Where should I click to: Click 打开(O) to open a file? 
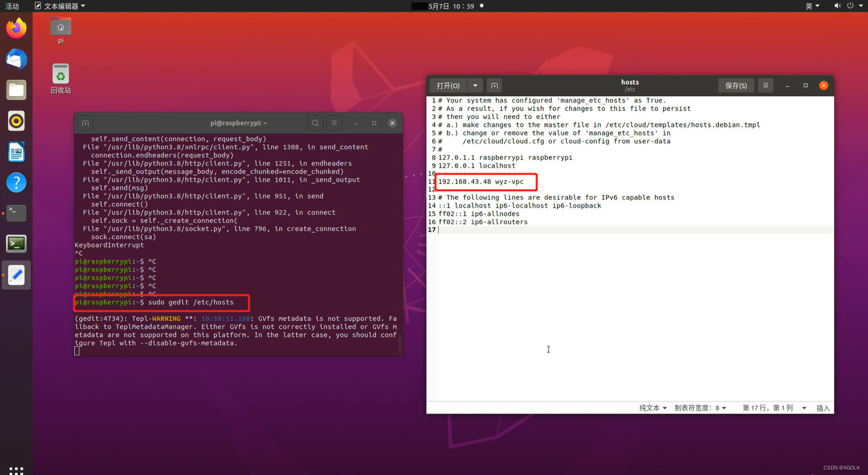pos(448,85)
